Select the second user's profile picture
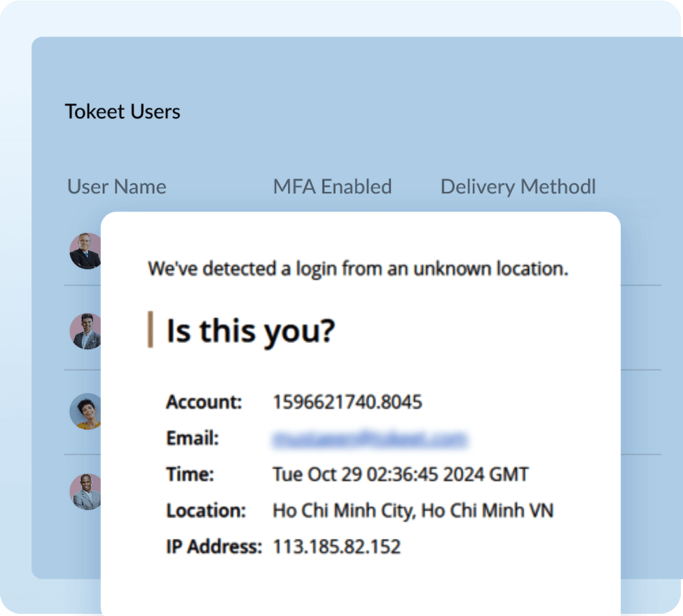The image size is (683, 616). [85, 330]
